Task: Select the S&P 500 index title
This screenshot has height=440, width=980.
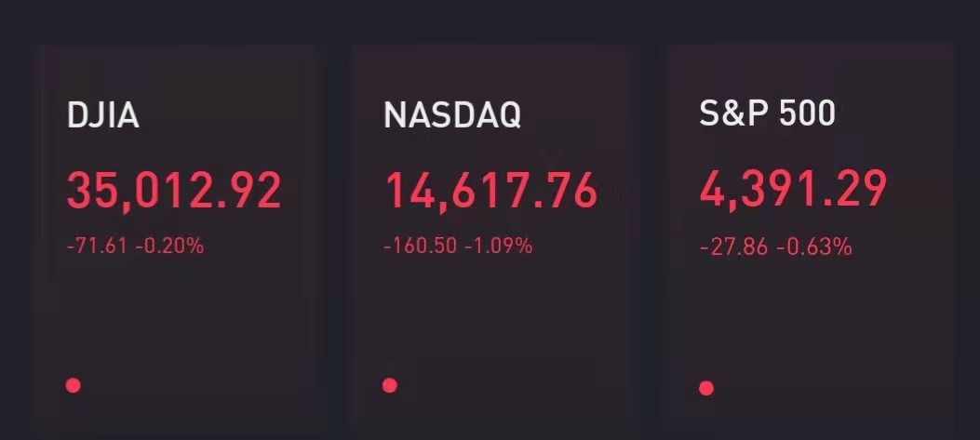Action: click(767, 113)
